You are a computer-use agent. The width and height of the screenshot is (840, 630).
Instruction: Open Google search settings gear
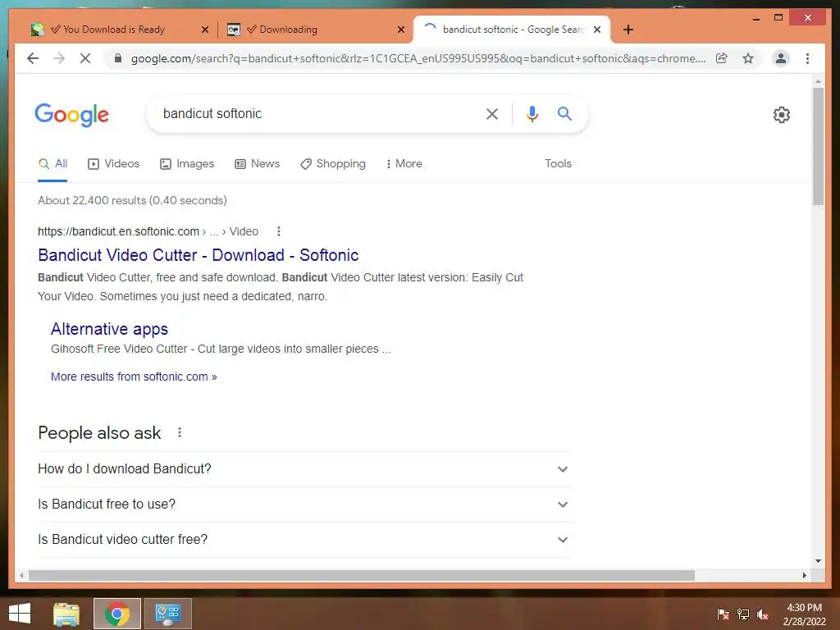pyautogui.click(x=782, y=114)
